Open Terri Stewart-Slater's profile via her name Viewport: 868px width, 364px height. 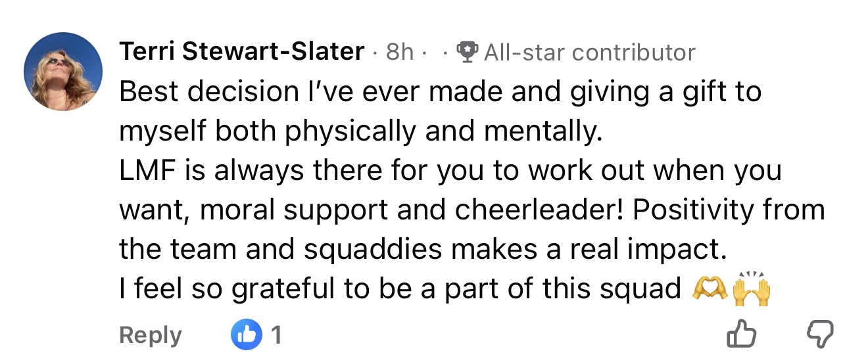(241, 51)
